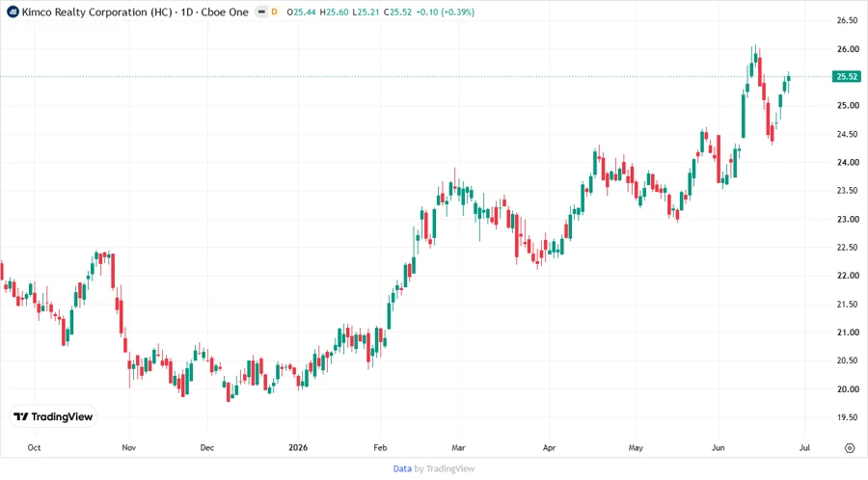Click the TradingView logo badge

pyautogui.click(x=53, y=417)
